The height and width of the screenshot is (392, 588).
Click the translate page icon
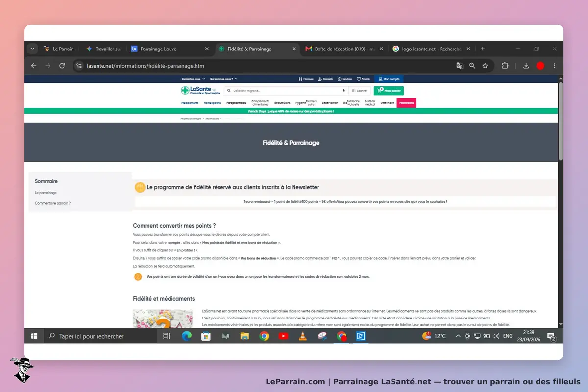(x=460, y=66)
